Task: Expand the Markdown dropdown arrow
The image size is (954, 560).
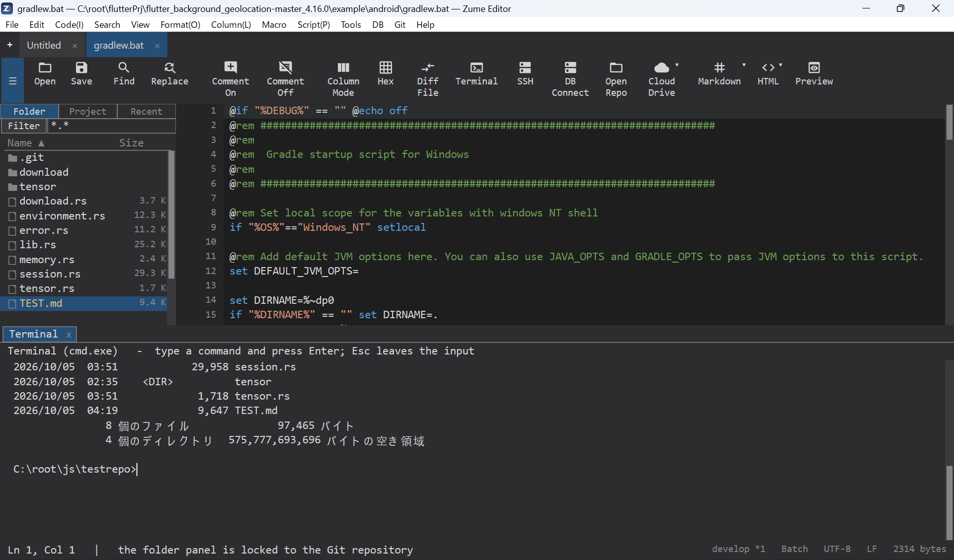Action: (x=744, y=65)
